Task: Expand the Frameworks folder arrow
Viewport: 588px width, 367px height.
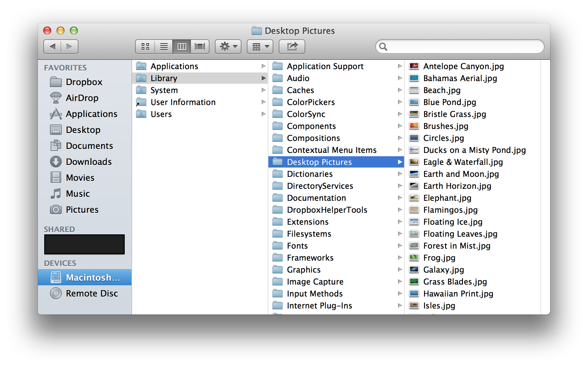Action: [400, 258]
